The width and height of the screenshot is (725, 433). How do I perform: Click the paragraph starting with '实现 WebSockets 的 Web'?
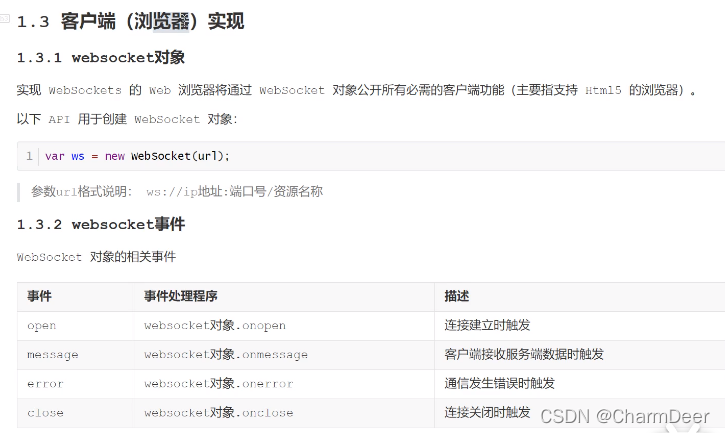pyautogui.click(x=356, y=90)
